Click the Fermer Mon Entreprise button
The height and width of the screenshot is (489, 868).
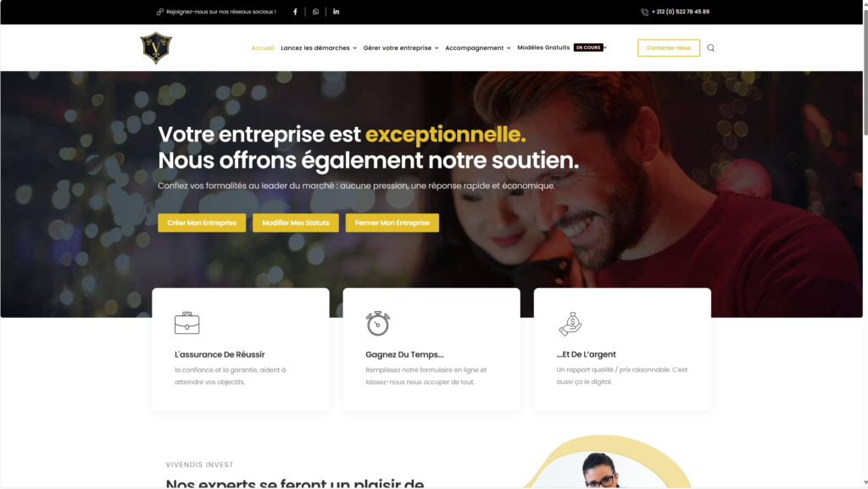point(392,223)
